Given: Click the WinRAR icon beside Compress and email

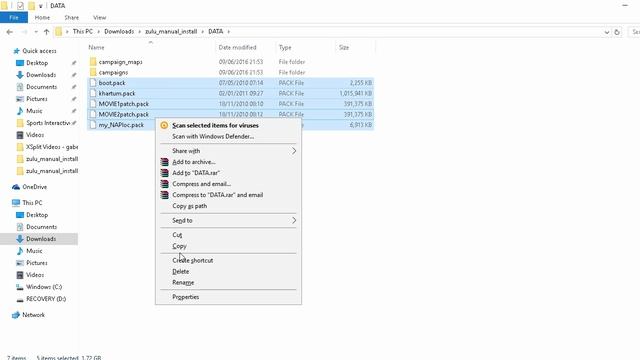Looking at the screenshot, I should click(x=164, y=184).
